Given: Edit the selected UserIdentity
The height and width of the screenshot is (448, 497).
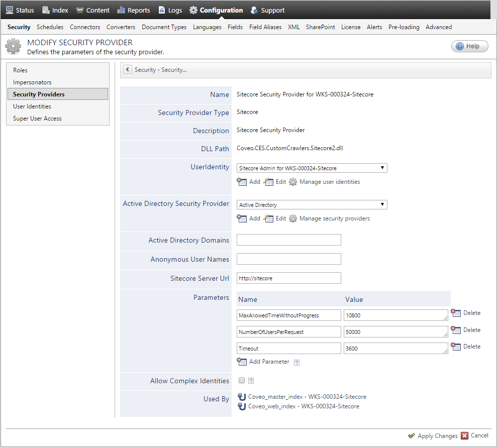Looking at the screenshot, I should click(x=277, y=182).
